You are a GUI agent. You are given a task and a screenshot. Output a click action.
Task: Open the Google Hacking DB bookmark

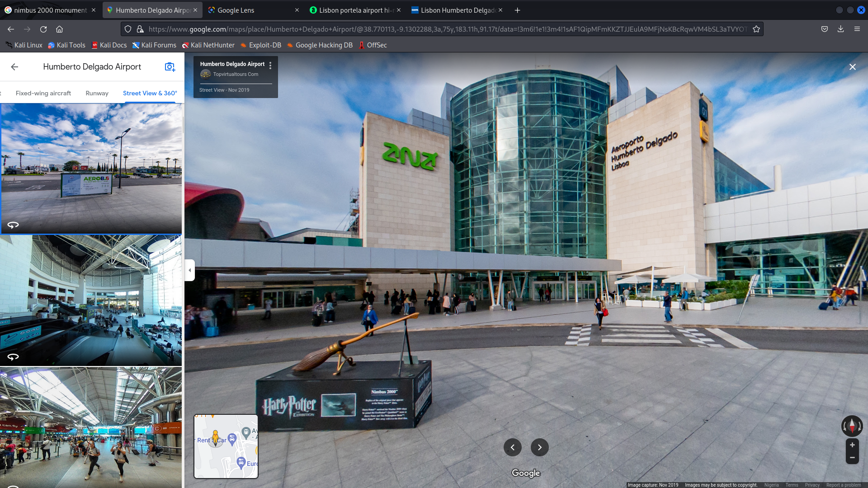320,45
